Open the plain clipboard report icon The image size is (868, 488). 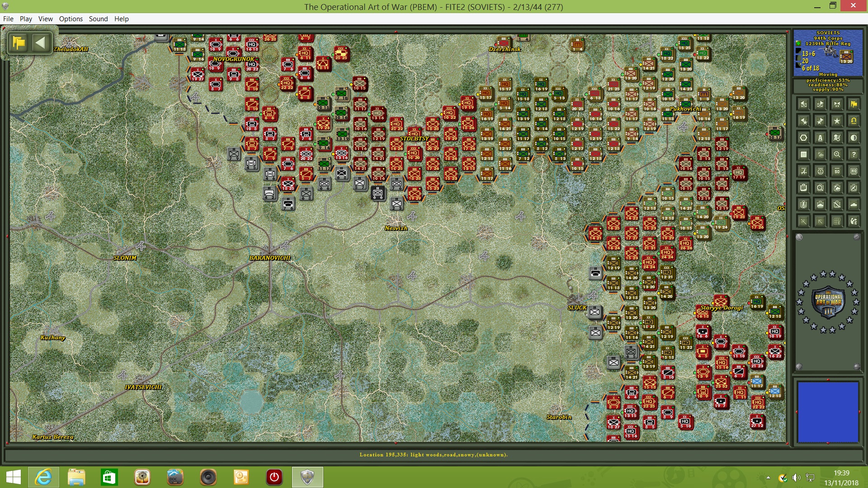click(x=803, y=188)
